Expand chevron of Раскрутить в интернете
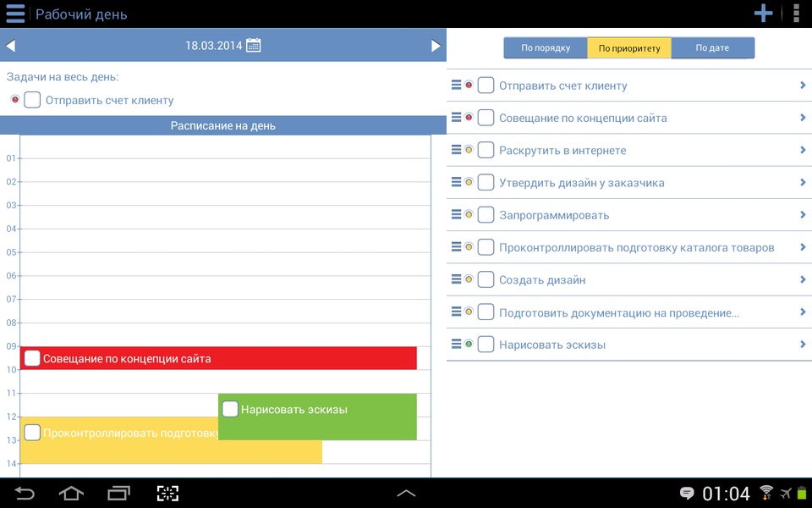 pos(803,150)
